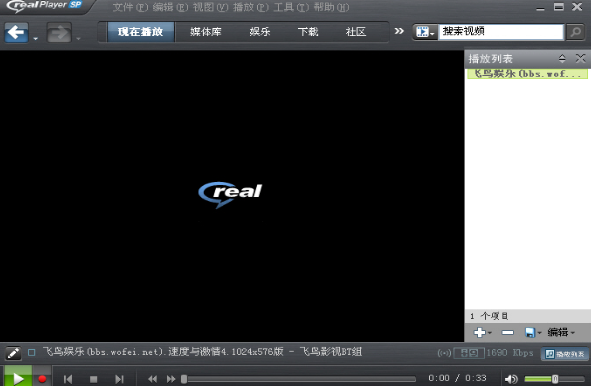Click the small square icon before the clip title
The height and width of the screenshot is (386, 591).
pyautogui.click(x=32, y=352)
